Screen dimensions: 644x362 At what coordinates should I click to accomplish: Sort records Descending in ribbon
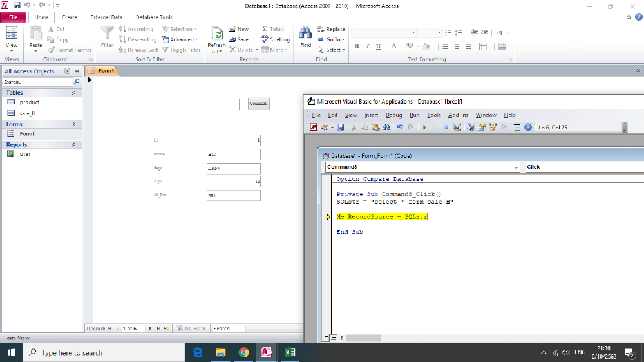click(x=138, y=39)
